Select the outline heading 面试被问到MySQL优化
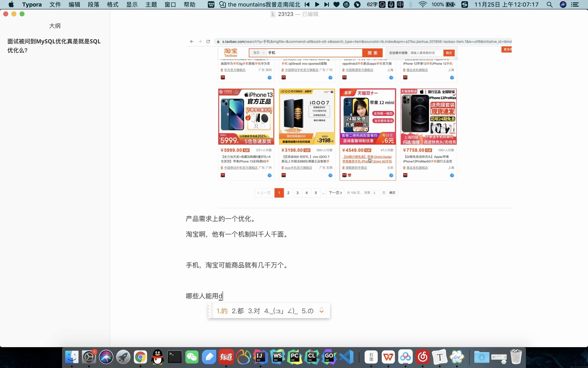This screenshot has height=368, width=588. click(54, 46)
